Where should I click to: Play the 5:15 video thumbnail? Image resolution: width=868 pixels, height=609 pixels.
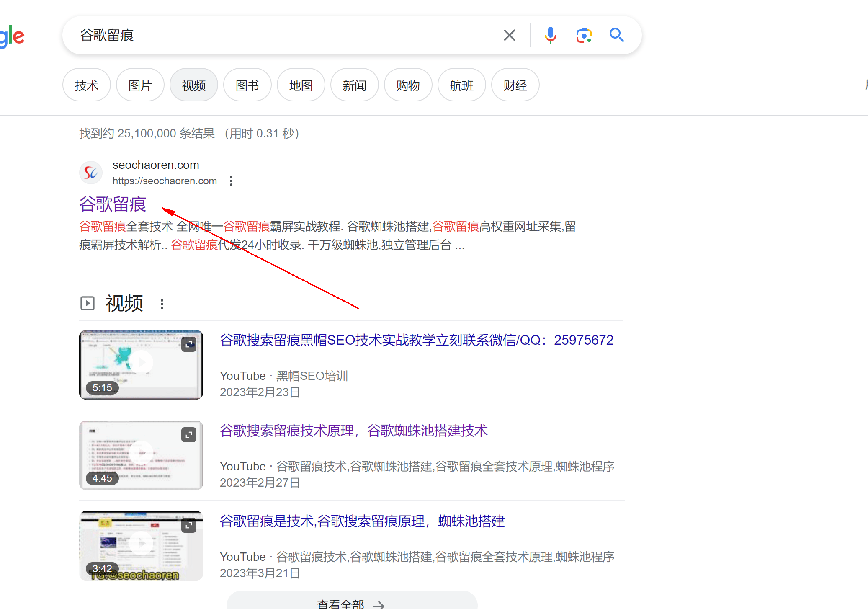[x=141, y=364]
